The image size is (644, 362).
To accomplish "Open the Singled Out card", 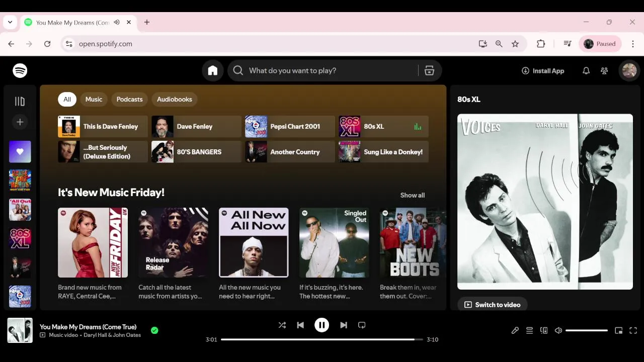I will pyautogui.click(x=334, y=254).
